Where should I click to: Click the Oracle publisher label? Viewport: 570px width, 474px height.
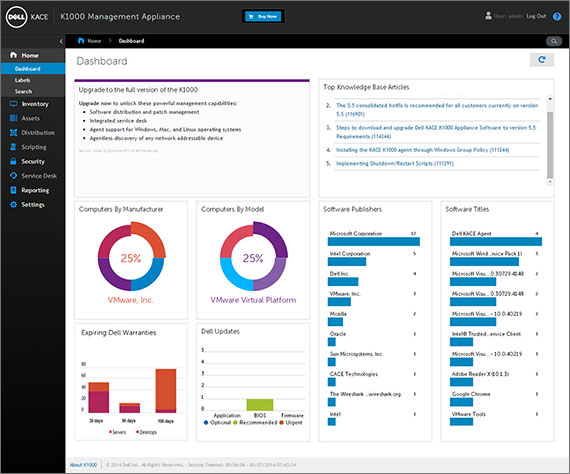point(338,334)
